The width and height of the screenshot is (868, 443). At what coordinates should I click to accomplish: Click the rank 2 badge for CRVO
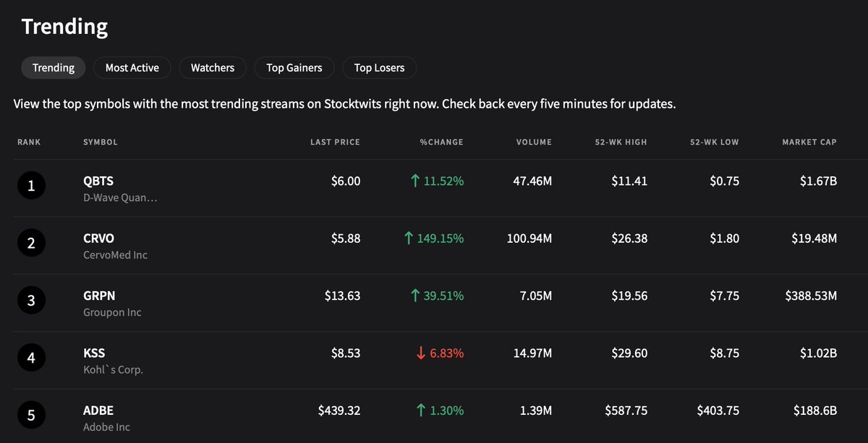tap(31, 244)
